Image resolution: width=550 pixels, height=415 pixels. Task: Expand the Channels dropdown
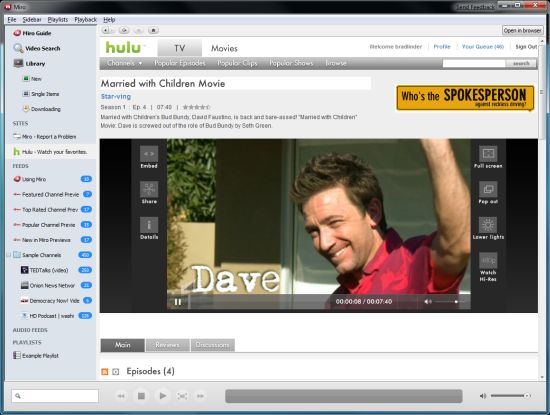[125, 63]
